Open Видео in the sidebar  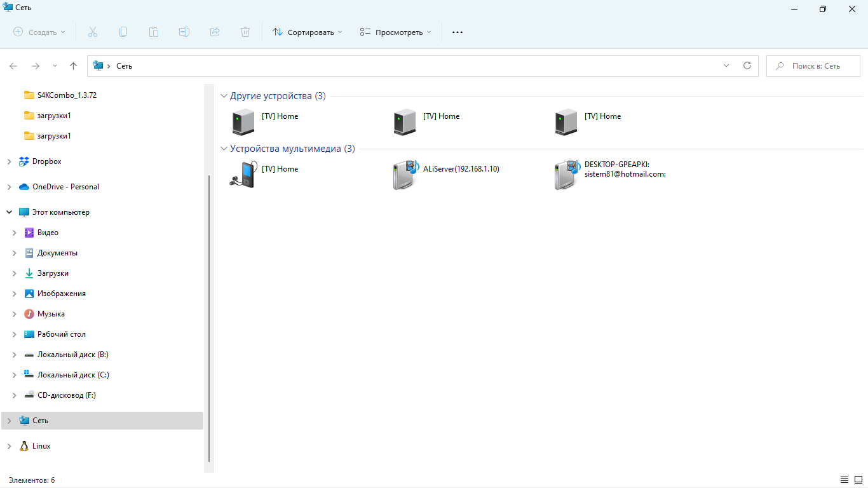[48, 233]
